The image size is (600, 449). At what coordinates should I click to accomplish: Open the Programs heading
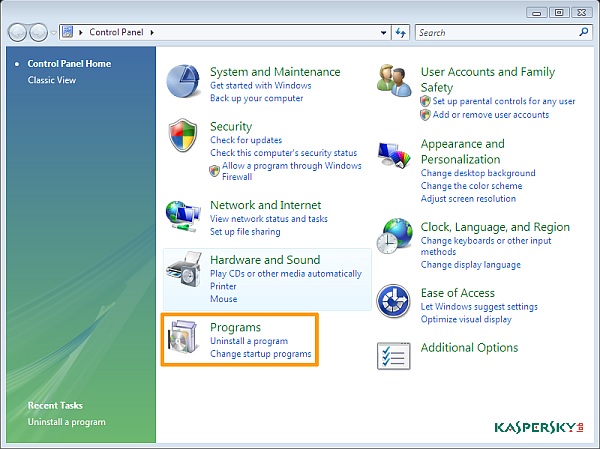pos(235,327)
